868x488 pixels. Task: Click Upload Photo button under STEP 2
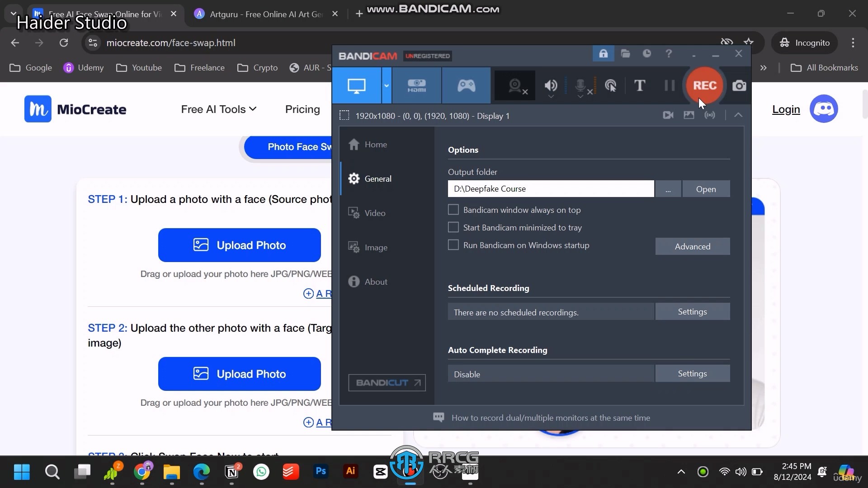(240, 374)
